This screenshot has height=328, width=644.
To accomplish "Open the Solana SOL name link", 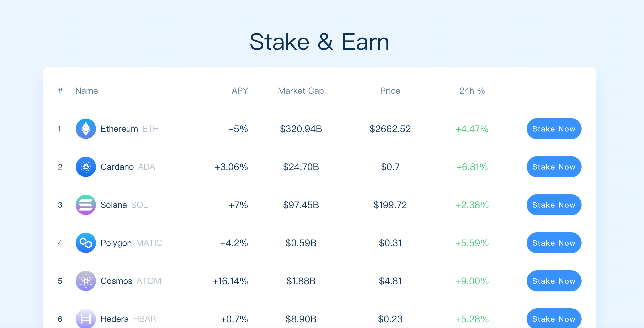I will tap(124, 205).
